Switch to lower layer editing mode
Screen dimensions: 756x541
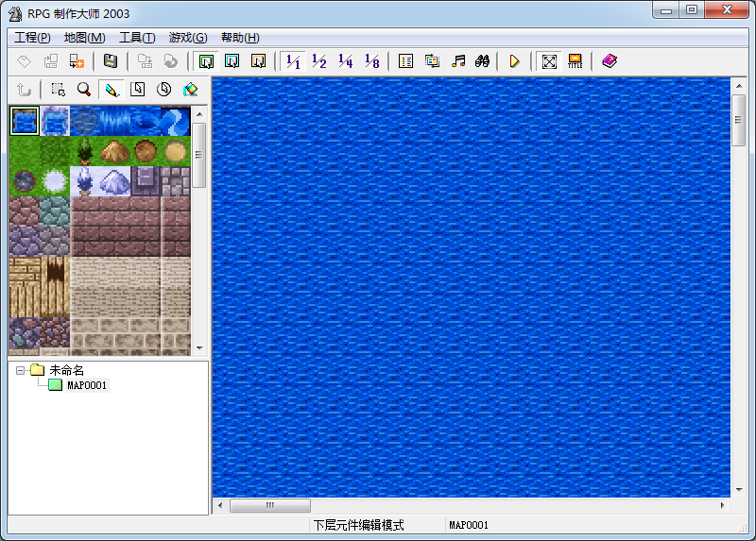pos(206,61)
